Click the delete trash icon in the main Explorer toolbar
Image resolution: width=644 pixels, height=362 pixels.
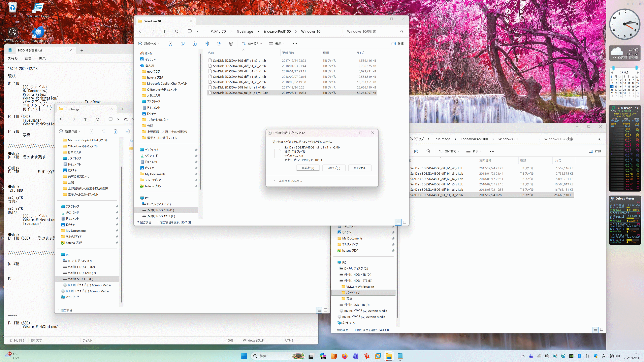[231, 44]
